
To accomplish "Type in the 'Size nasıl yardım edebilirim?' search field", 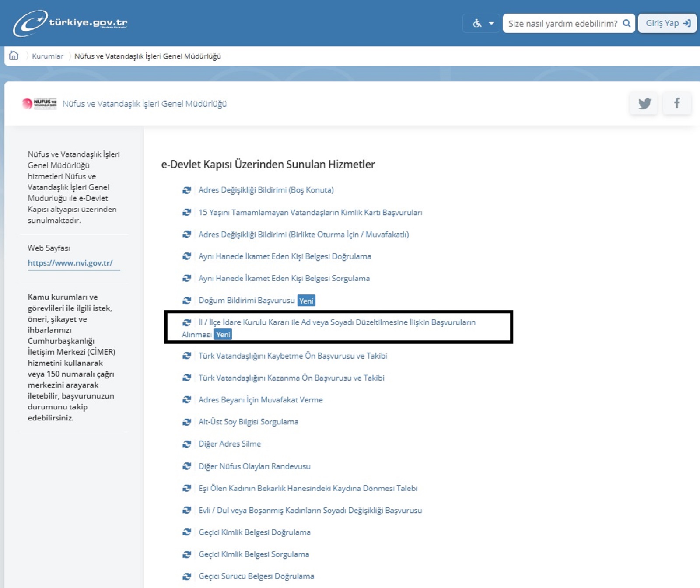I will coord(562,23).
